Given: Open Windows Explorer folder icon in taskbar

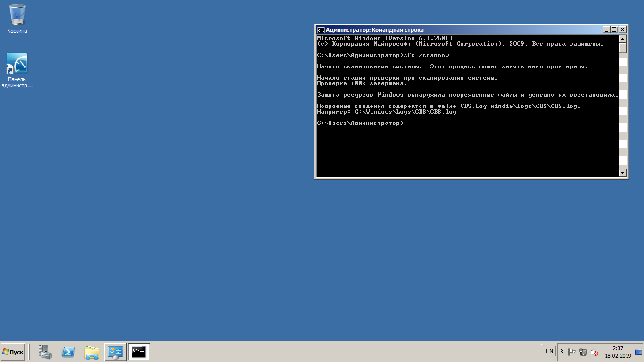Looking at the screenshot, I should pos(92,352).
